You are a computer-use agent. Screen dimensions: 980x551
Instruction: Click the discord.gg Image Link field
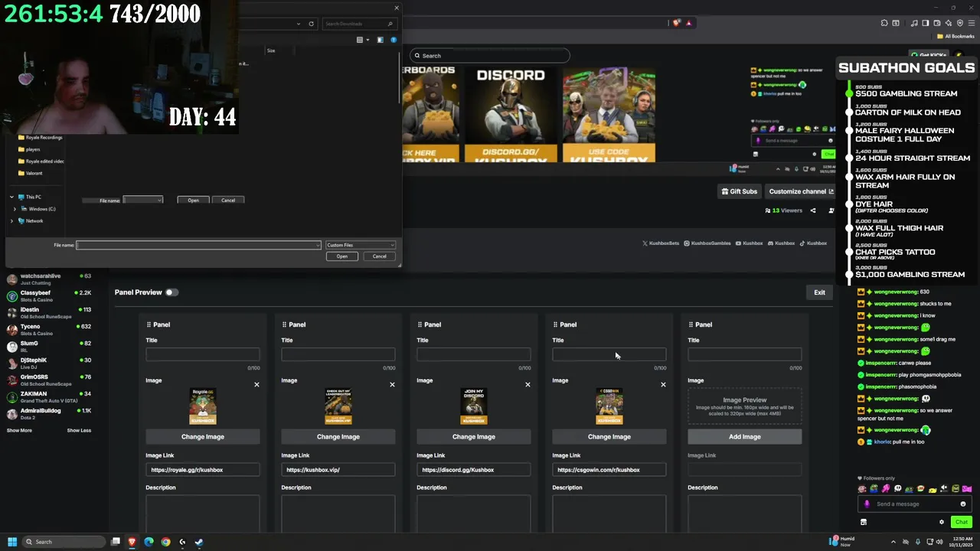(x=474, y=470)
